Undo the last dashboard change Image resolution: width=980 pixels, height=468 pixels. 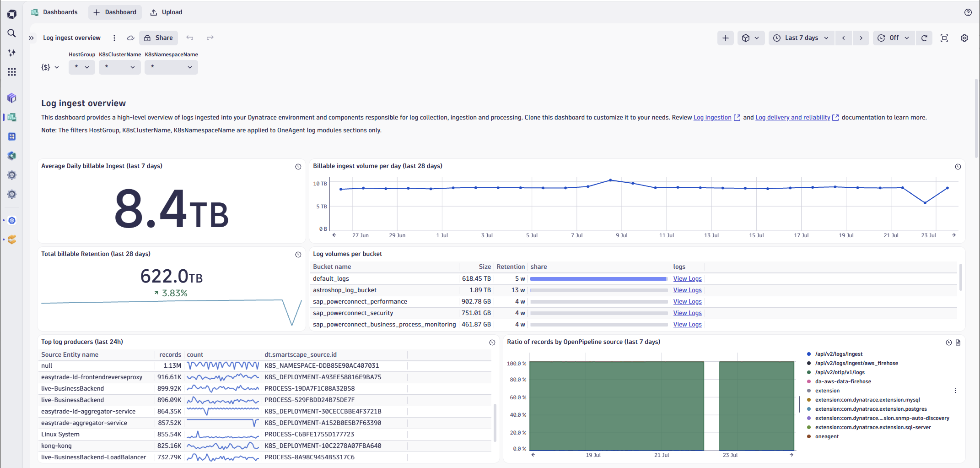click(190, 38)
